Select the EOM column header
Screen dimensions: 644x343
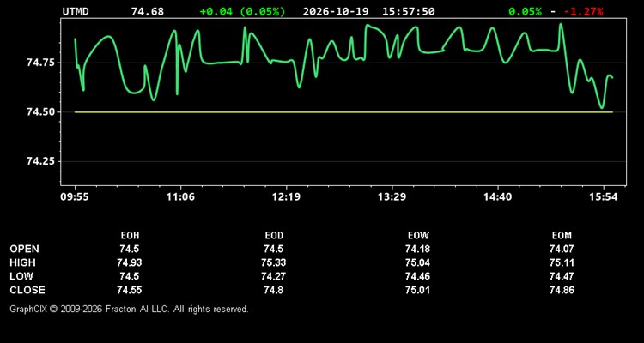coord(562,236)
